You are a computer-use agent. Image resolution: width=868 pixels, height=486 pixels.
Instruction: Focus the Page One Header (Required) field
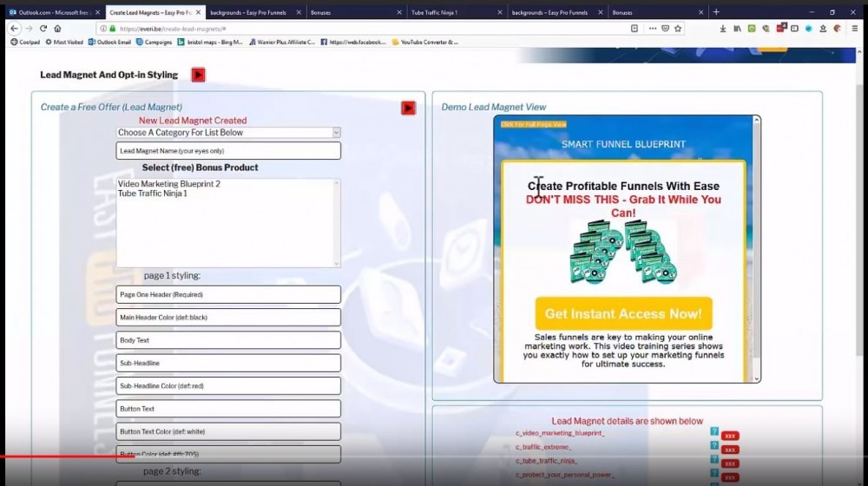point(228,294)
